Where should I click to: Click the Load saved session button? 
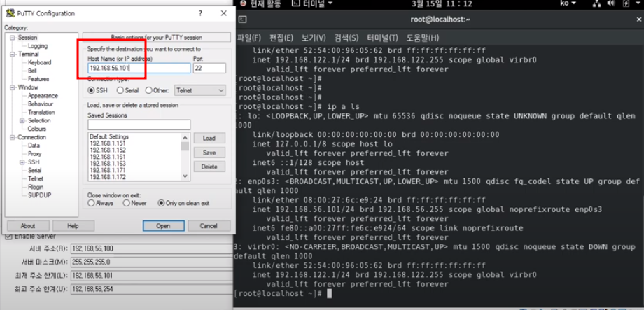pyautogui.click(x=209, y=138)
